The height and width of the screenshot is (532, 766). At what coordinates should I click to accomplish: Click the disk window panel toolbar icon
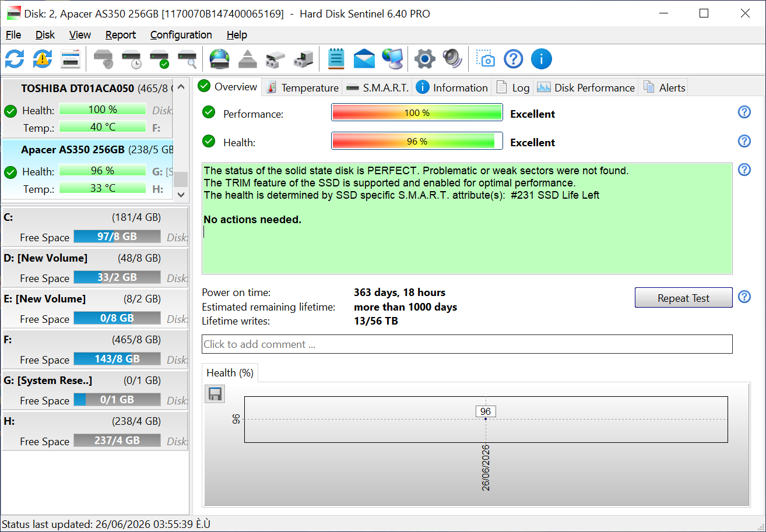(71, 59)
